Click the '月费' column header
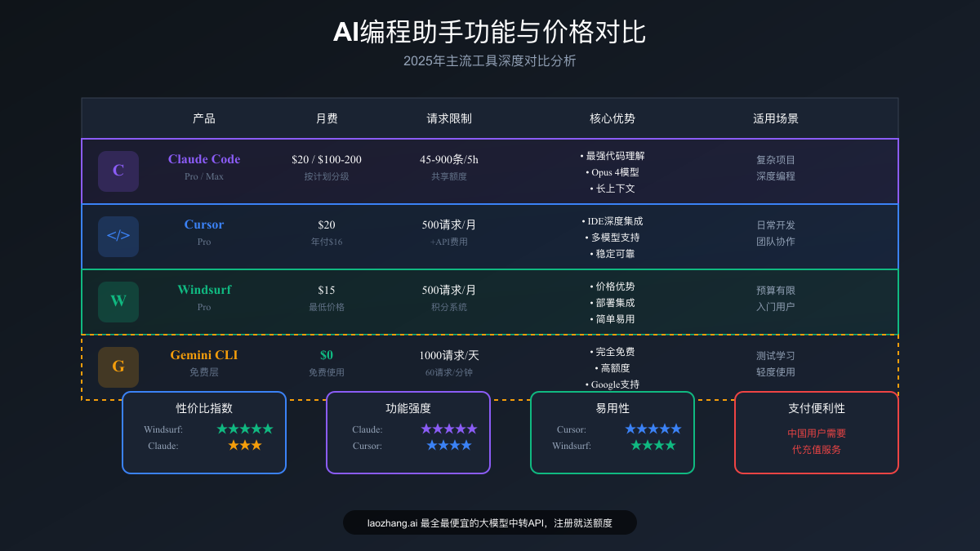Viewport: 980px width, 551px height. tap(327, 118)
